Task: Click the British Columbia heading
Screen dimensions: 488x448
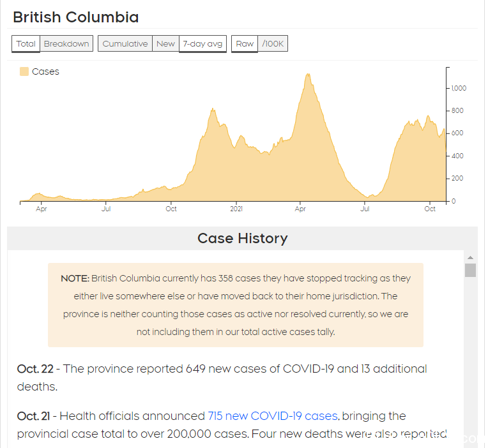Action: coord(75,17)
